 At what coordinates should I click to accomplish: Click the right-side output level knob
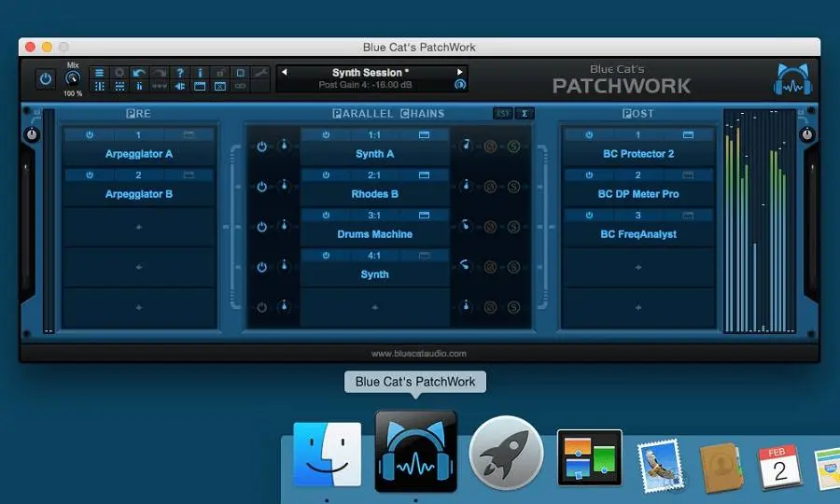tap(806, 135)
